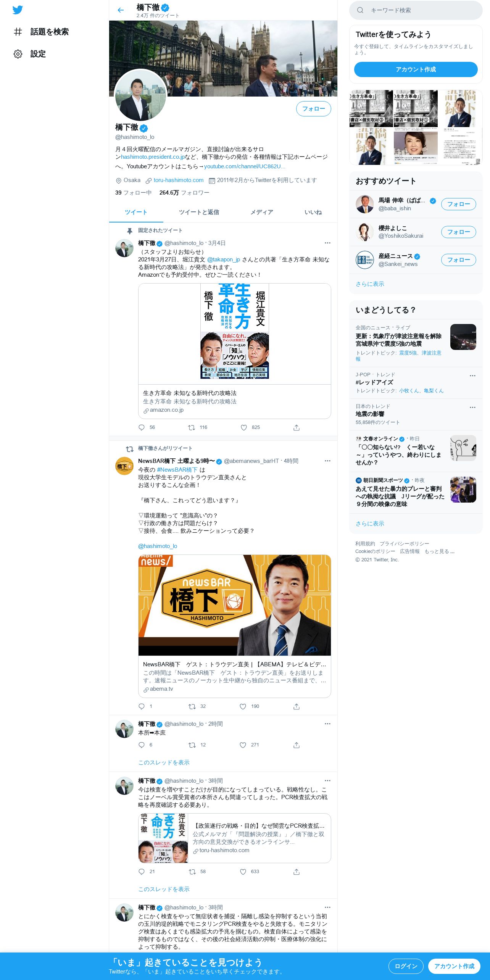Viewport: 490px width, 980px height.
Task: Like the NewsBAR tweet showing 190
Action: (x=243, y=706)
